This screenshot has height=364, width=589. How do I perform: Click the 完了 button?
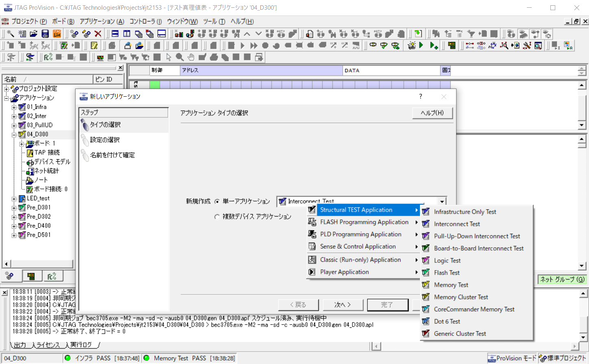coord(387,305)
